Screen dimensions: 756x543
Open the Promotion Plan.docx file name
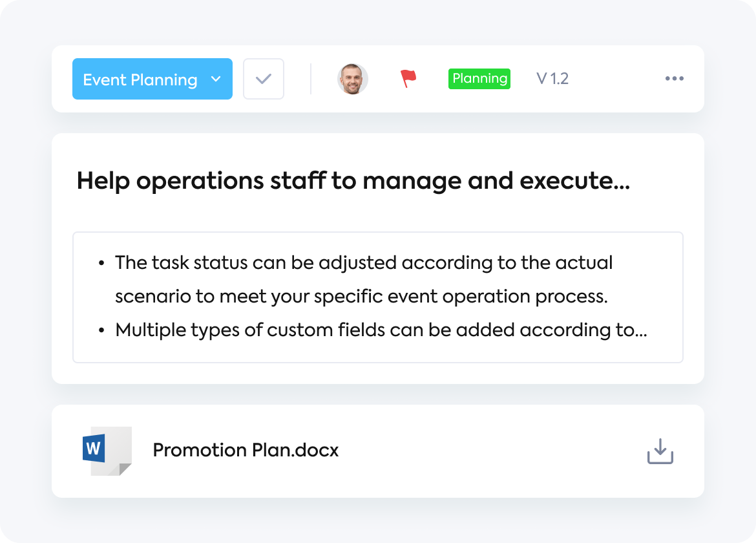[x=246, y=450]
